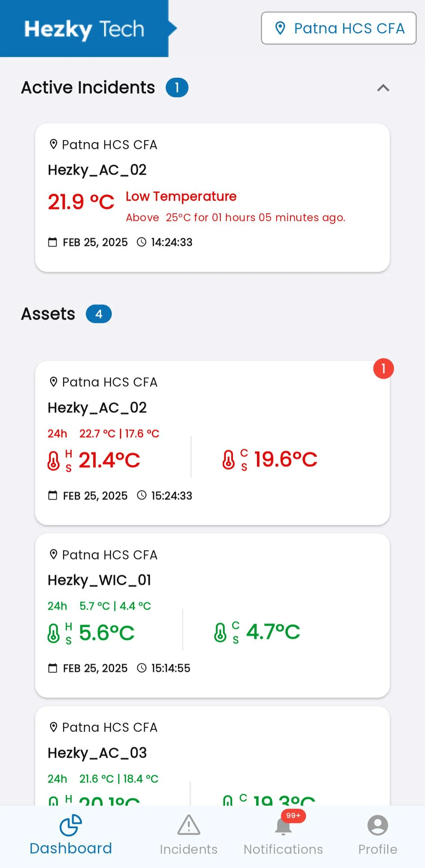Open the Patna HCS CFA location selector
Screen dimensions: 425x868
pos(339,28)
